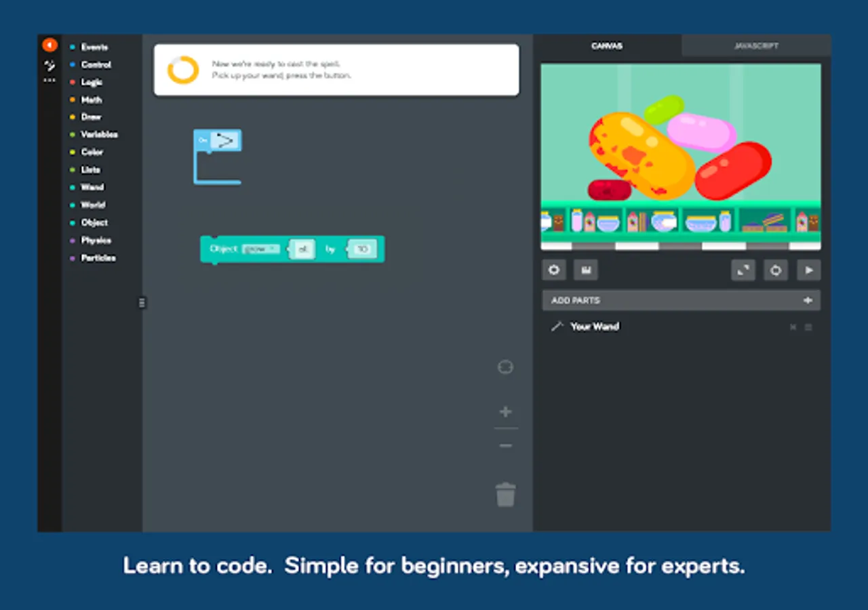Viewport: 868px width, 610px height.
Task: Open the Wand block category
Action: (92, 187)
